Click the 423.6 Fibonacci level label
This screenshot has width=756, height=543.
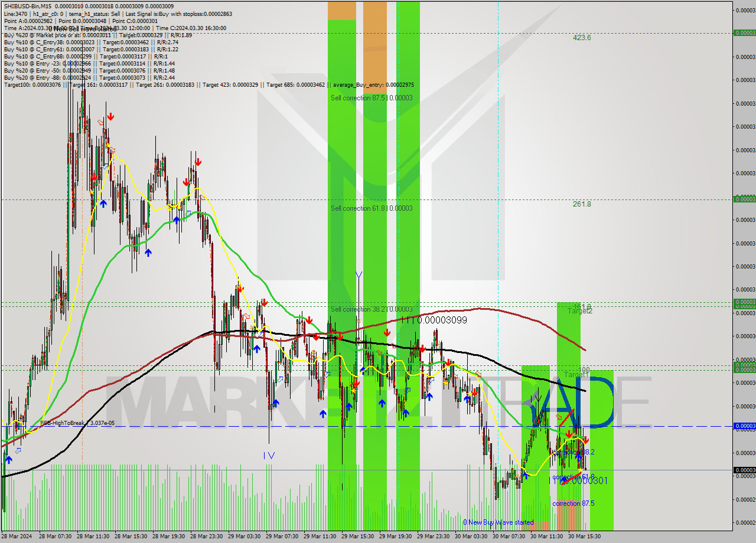pyautogui.click(x=582, y=38)
